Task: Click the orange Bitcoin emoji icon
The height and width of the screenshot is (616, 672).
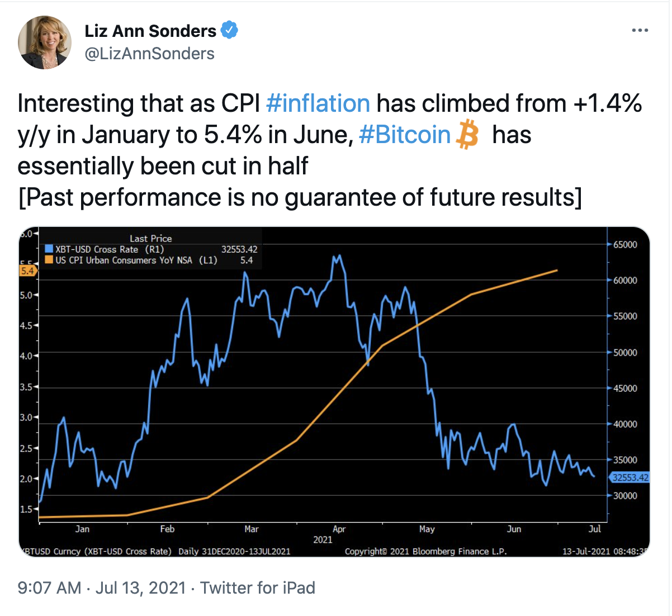Action: pyautogui.click(x=468, y=135)
